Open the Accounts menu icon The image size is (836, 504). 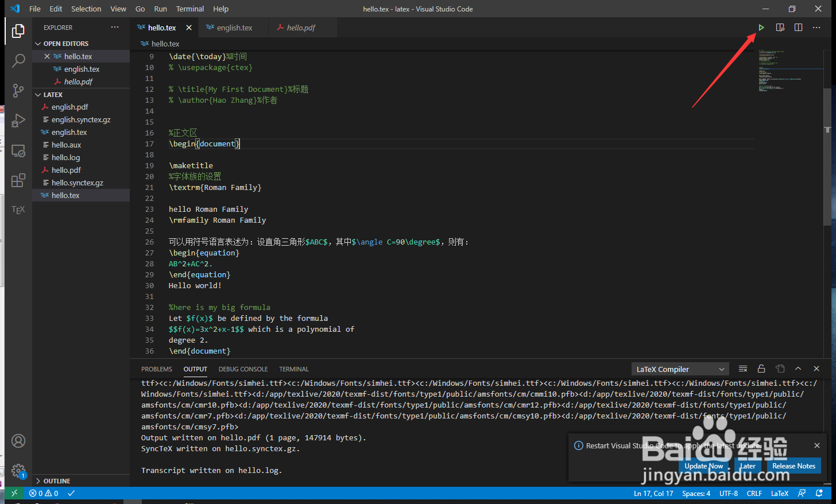coord(18,441)
